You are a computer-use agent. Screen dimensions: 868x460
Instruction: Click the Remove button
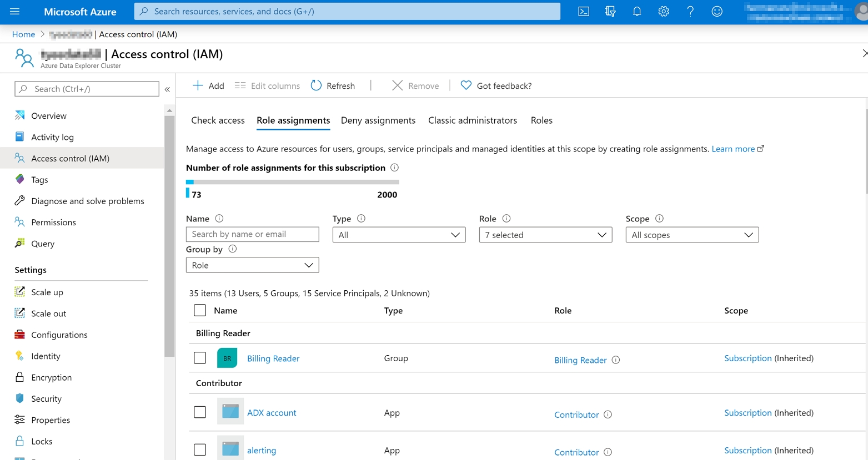pyautogui.click(x=415, y=85)
